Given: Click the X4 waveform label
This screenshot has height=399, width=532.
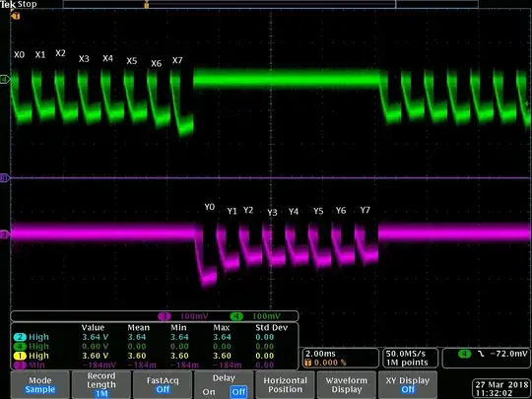Looking at the screenshot, I should pos(108,58).
